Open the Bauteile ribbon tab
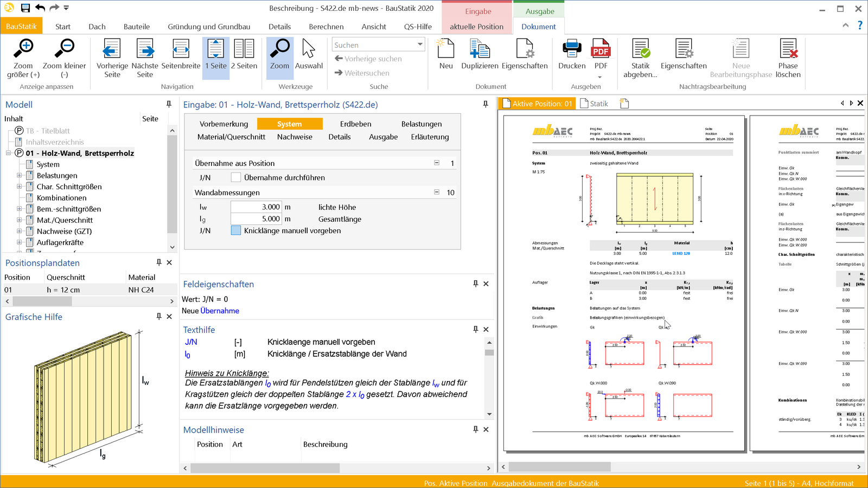Screen dimensions: 868x488 coord(137,27)
